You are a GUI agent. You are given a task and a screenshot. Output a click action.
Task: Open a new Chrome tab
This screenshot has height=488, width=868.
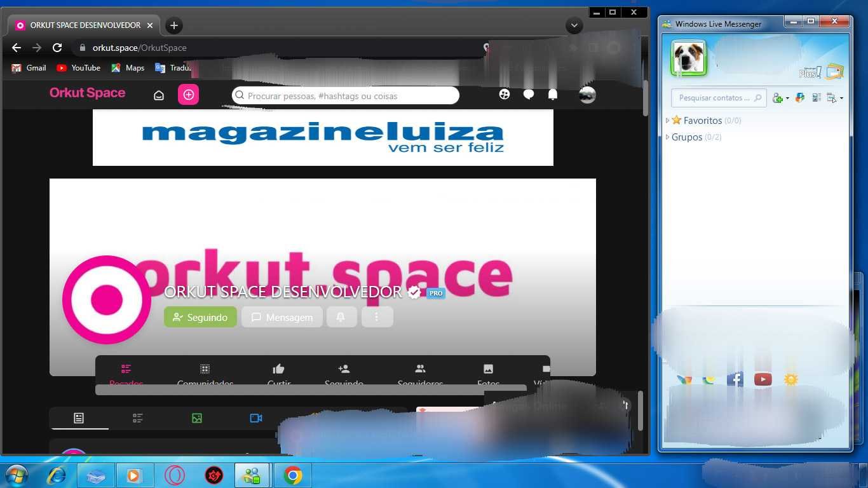[173, 25]
